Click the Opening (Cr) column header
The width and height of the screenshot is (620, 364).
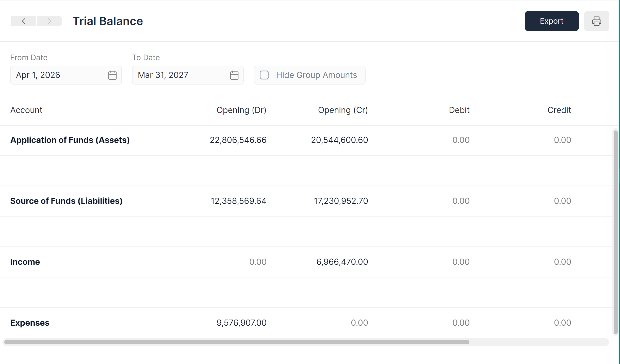coord(343,110)
